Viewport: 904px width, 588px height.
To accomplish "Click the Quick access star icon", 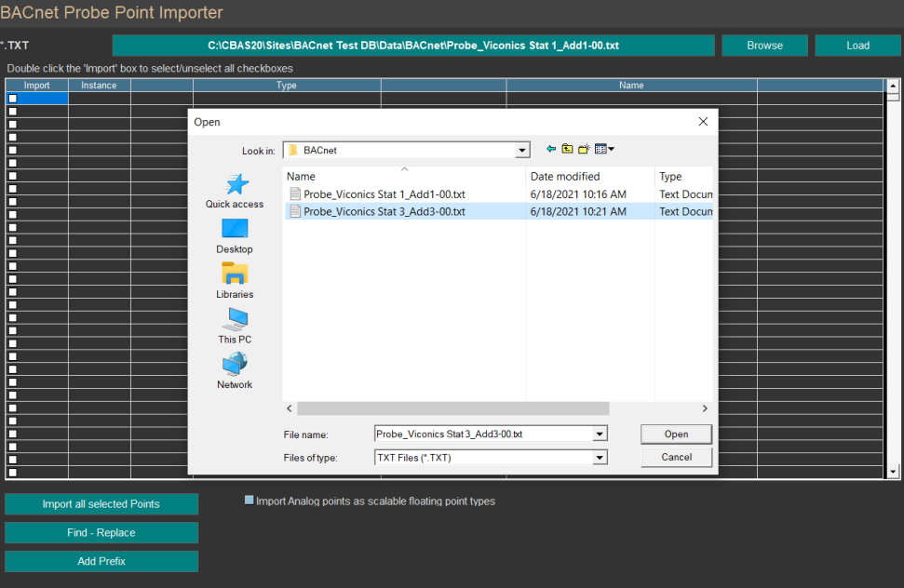I will click(x=235, y=184).
